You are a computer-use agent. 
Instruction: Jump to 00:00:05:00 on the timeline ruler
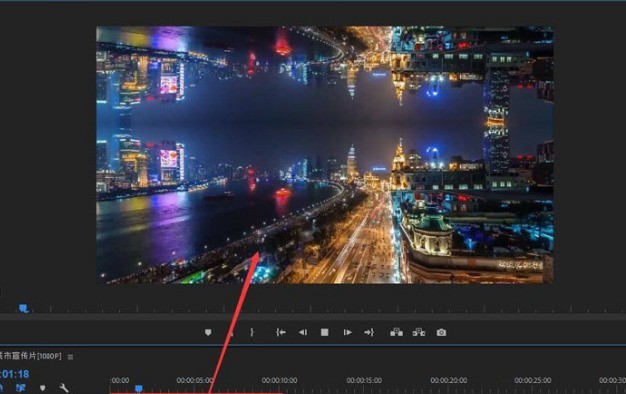194,380
